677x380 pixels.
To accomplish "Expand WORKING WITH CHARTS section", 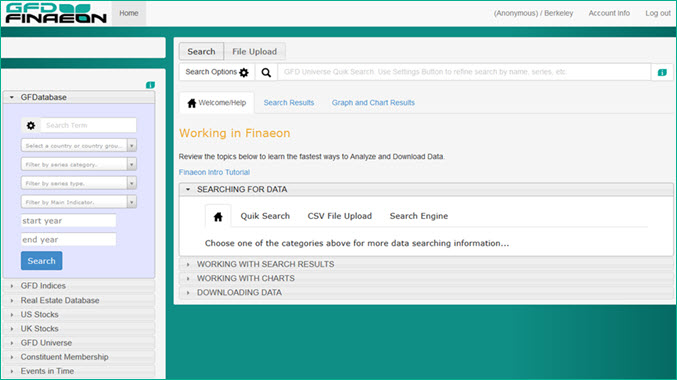I will coord(426,279).
